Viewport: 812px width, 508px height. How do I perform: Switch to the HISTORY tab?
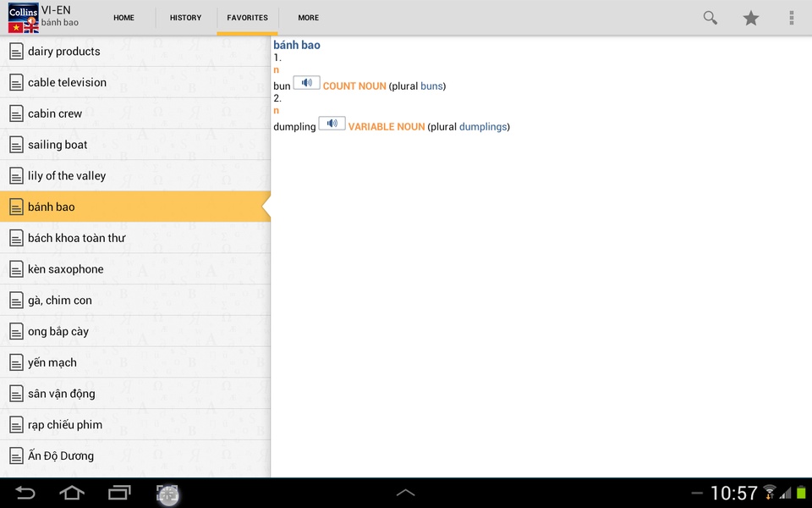[185, 18]
